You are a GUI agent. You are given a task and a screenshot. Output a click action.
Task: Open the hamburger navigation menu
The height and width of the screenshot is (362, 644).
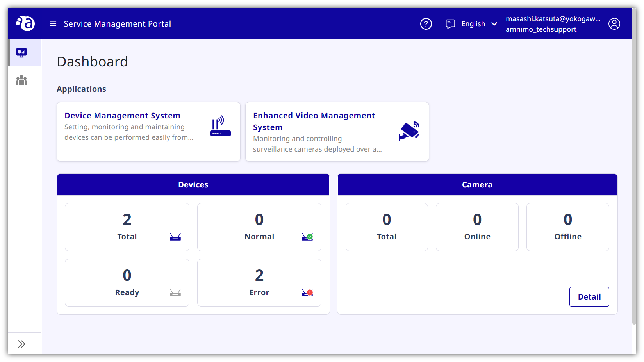click(x=53, y=23)
